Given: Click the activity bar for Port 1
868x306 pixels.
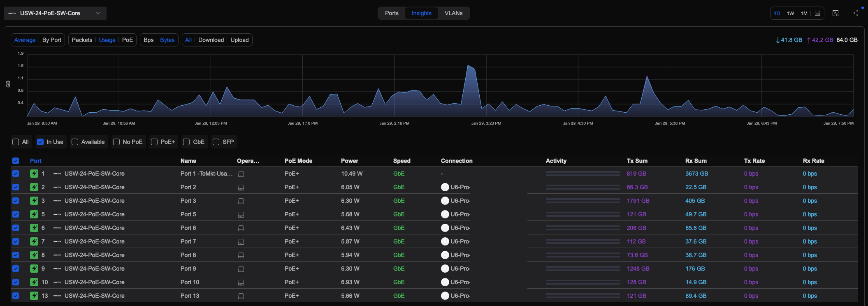Looking at the screenshot, I should (x=583, y=174).
